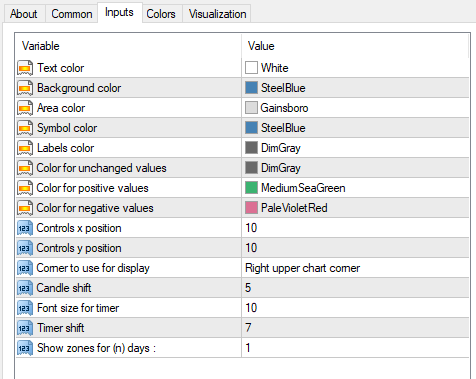Click the SteelBlue swatch for Symbol color
Image resolution: width=476 pixels, height=379 pixels.
[251, 128]
